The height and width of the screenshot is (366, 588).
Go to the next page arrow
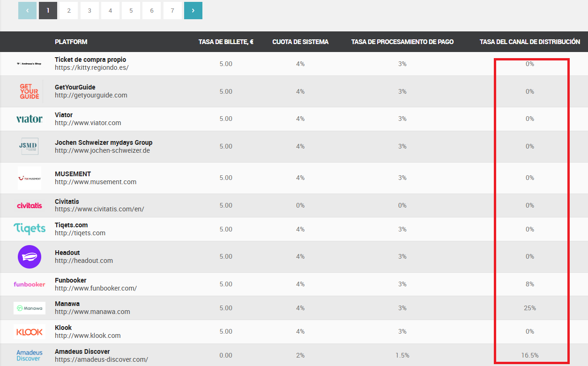click(x=193, y=10)
